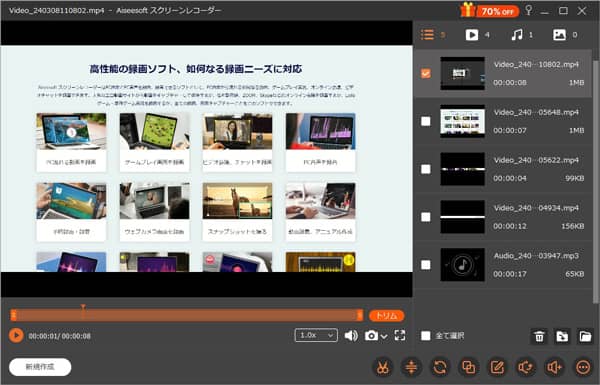The image size is (600, 385).
Task: Mute the playback volume speaker
Action: click(351, 336)
